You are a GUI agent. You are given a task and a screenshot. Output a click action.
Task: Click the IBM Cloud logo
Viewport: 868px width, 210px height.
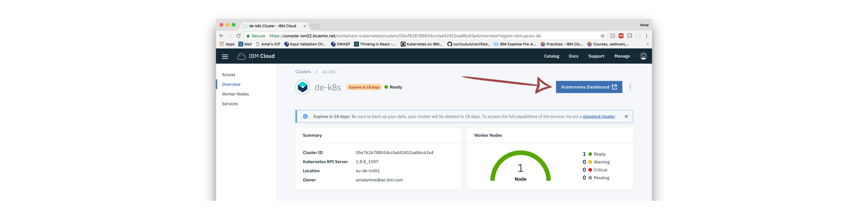256,56
